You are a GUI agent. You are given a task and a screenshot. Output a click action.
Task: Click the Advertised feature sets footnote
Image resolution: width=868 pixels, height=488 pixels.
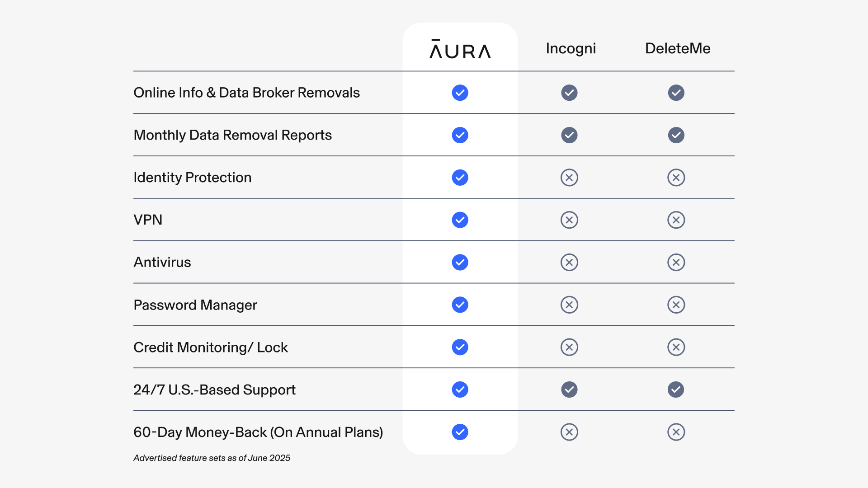pos(212,458)
